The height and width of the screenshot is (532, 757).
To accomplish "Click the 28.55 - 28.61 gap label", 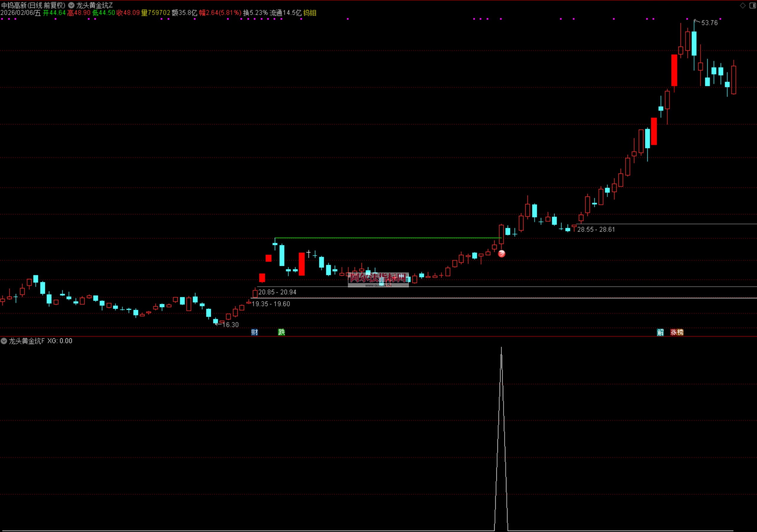I will (x=596, y=229).
